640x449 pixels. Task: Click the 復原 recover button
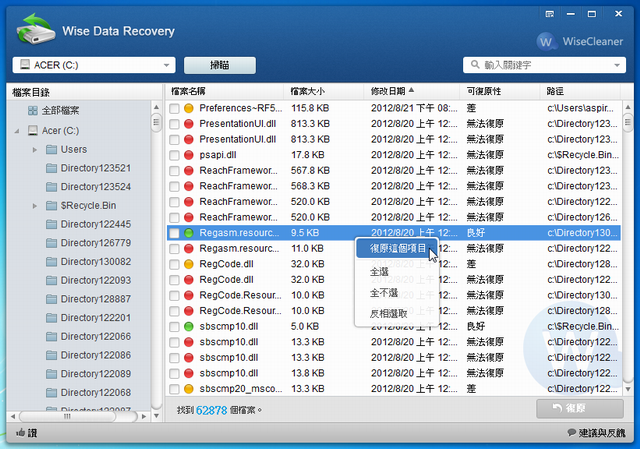click(x=580, y=409)
